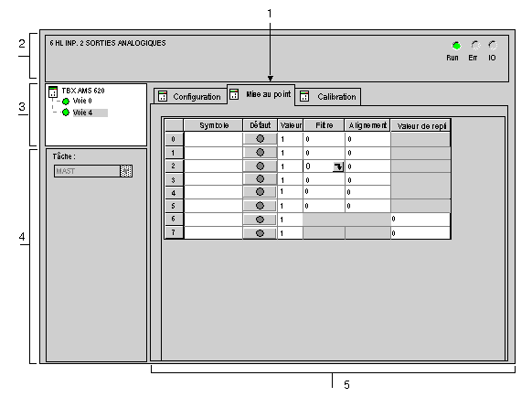Viewport: 532px width, 397px height.
Task: Click the Symbole column header
Action: tap(213, 125)
